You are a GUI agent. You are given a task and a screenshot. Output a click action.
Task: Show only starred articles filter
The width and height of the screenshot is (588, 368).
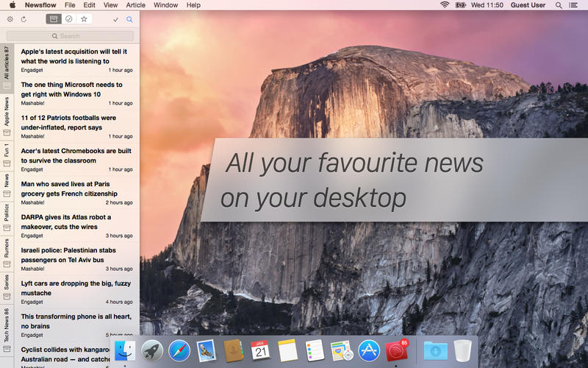[x=84, y=19]
